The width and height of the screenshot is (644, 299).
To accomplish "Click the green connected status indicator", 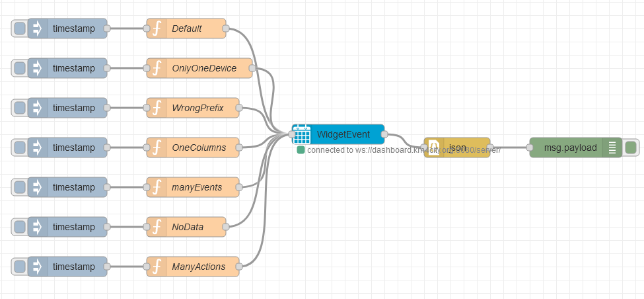I will [301, 150].
